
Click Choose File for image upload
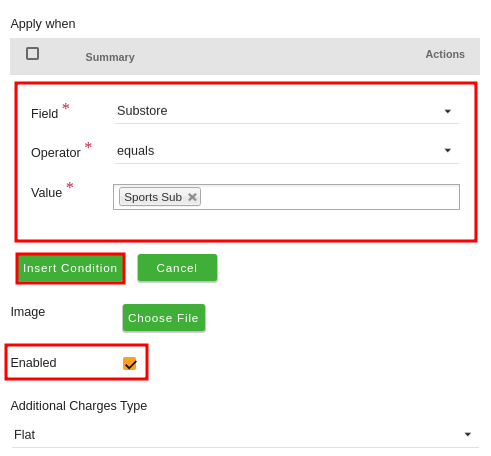[164, 318]
